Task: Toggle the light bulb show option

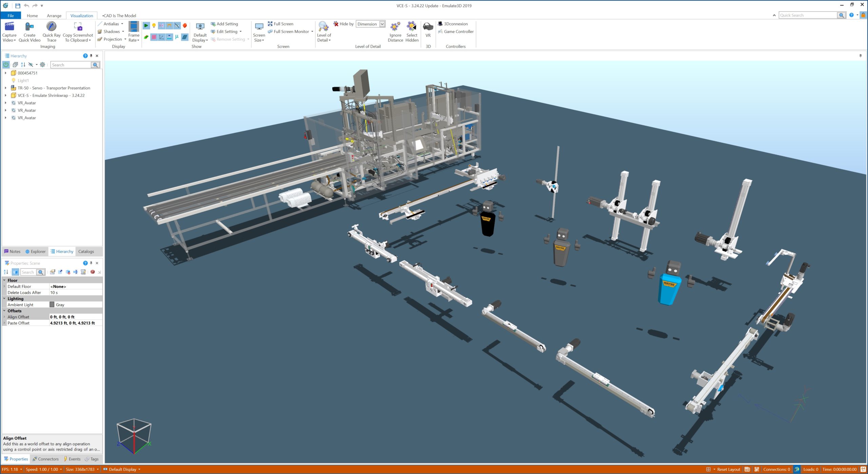Action: (x=154, y=25)
